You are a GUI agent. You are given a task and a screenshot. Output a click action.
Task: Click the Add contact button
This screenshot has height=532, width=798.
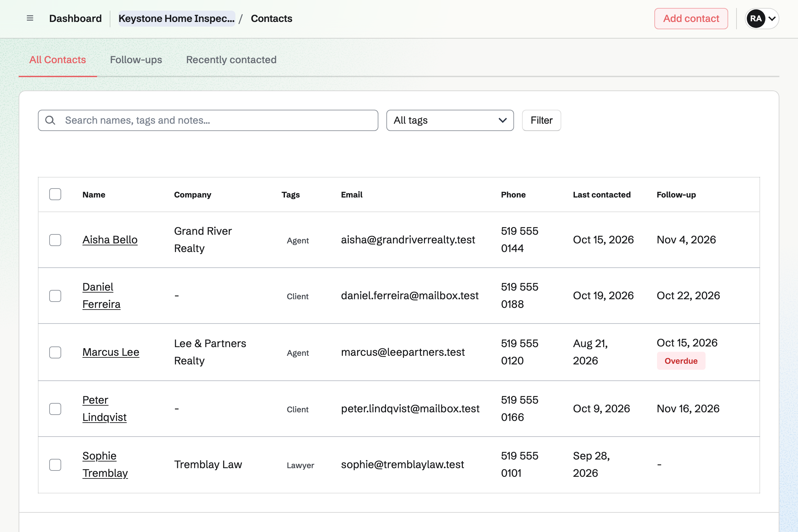pos(691,18)
